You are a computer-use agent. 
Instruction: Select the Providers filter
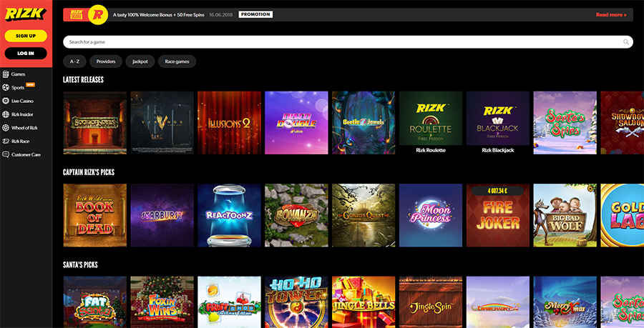pos(106,61)
